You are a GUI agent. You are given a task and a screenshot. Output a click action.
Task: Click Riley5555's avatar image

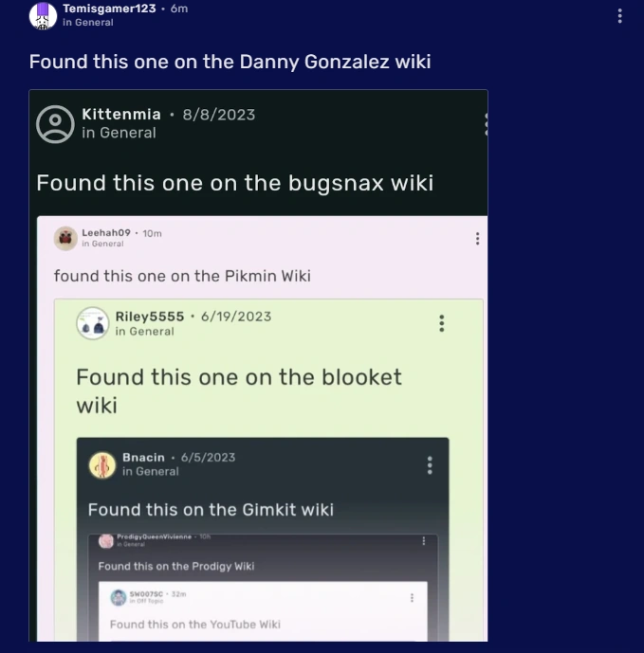(x=93, y=323)
